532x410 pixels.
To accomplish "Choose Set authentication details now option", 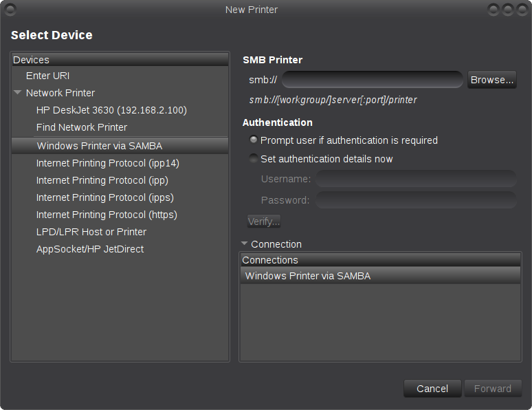I will coord(254,159).
